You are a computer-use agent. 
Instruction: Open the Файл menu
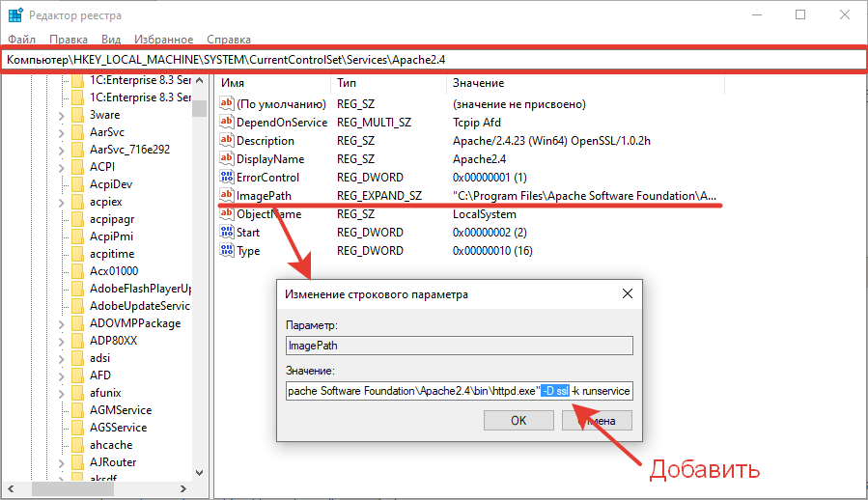[21, 40]
